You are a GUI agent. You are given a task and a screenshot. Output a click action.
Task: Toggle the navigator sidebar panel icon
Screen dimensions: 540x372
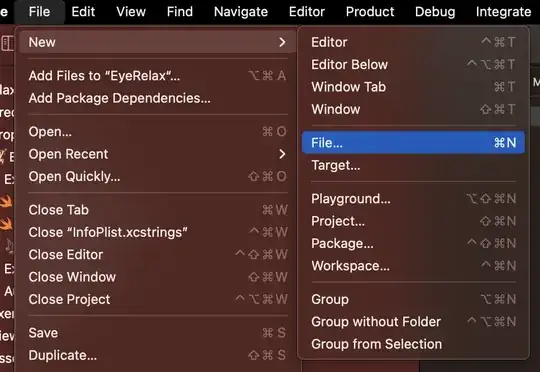tap(8, 43)
